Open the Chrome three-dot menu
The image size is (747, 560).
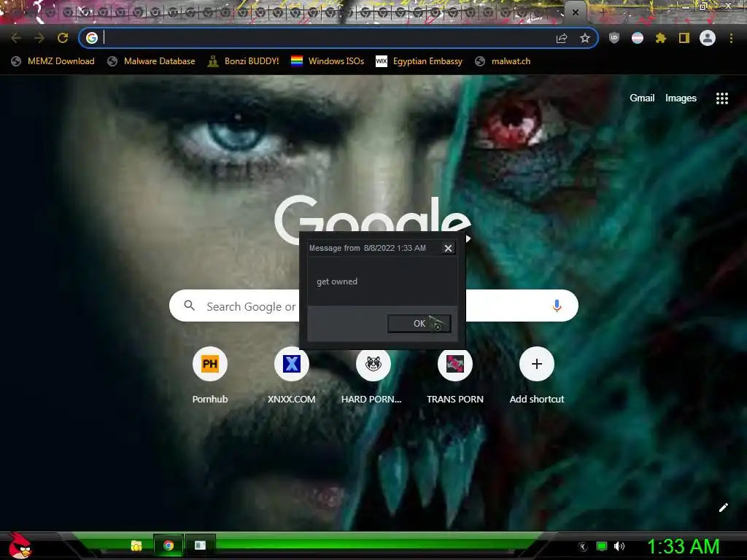[x=731, y=38]
